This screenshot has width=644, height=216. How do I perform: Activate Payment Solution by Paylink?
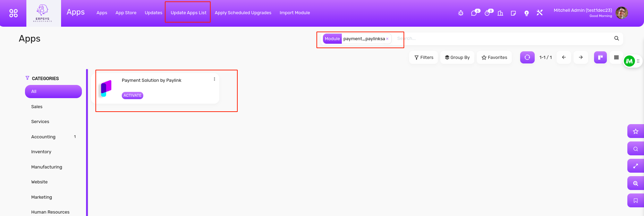tap(133, 96)
